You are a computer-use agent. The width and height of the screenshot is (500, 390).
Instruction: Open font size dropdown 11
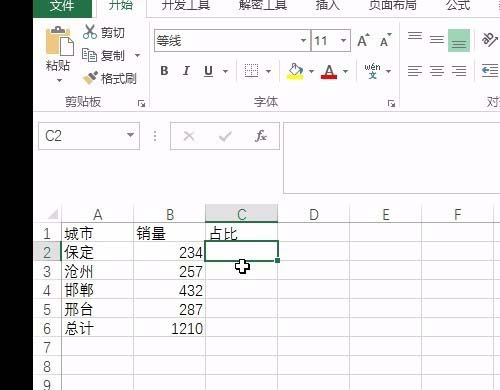click(343, 41)
